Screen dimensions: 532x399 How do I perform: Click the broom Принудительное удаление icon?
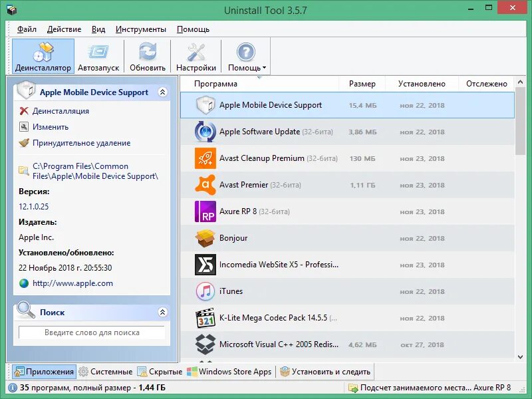point(24,143)
